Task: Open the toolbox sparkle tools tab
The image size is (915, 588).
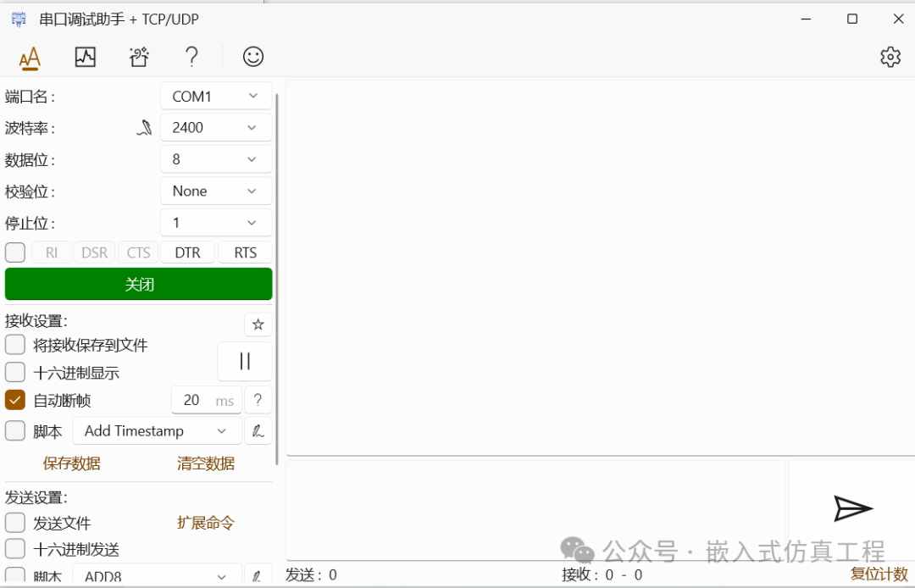Action: point(139,57)
